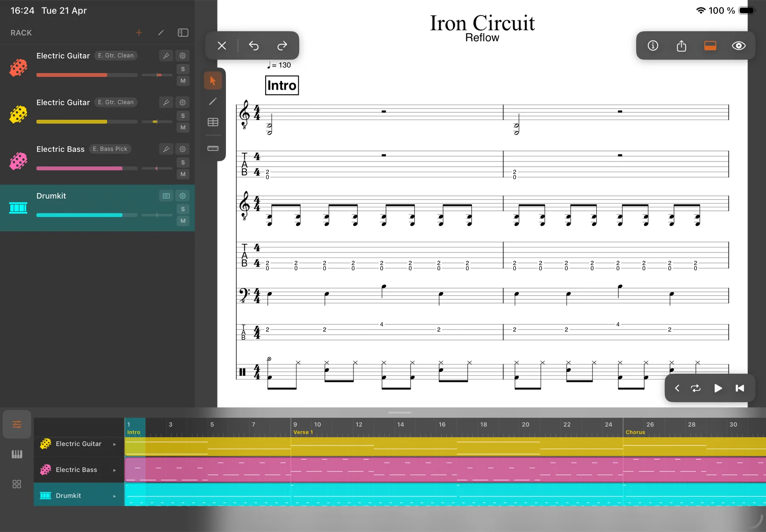
Task: Toggle the orange bottom panel layout
Action: pyautogui.click(x=710, y=46)
